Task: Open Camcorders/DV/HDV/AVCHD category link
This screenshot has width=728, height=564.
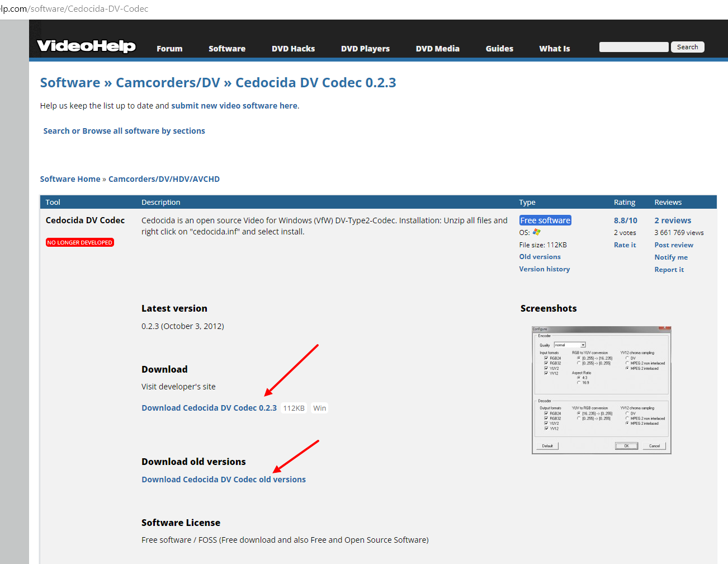Action: 164,179
